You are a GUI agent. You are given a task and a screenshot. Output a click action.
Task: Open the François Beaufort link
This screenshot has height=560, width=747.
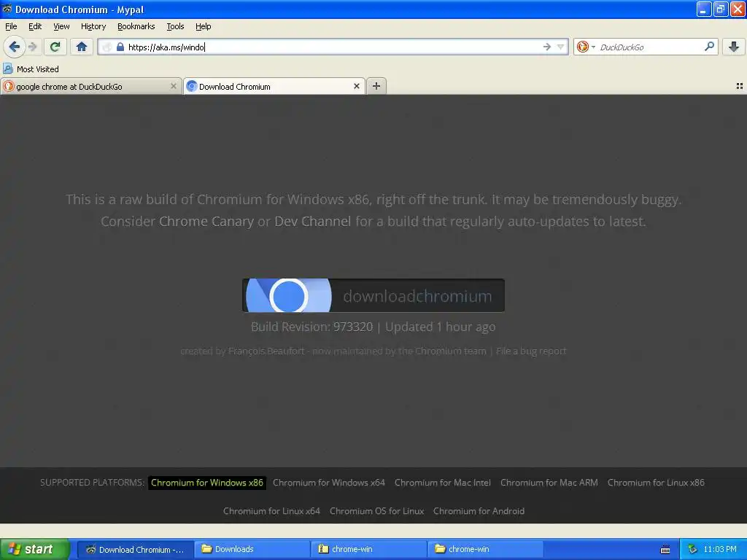pyautogui.click(x=266, y=351)
